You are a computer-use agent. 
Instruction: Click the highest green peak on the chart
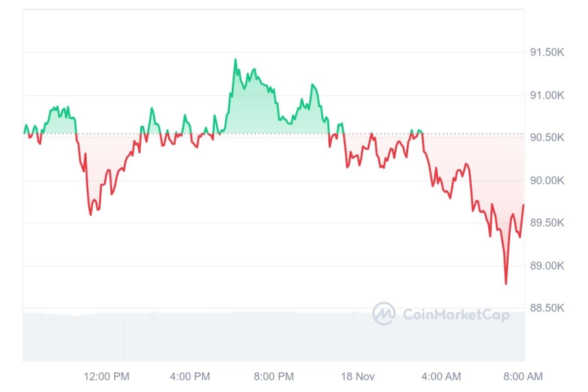[x=235, y=60]
